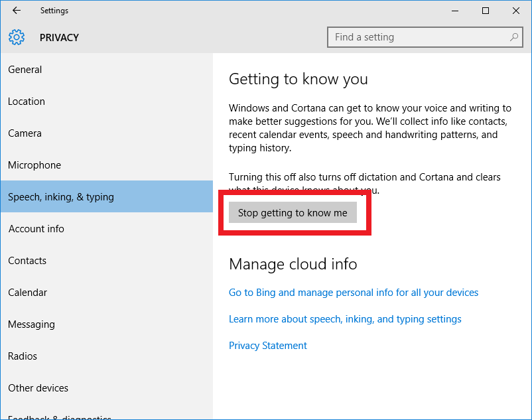
Task: Go to Camera privacy settings
Action: (x=25, y=133)
